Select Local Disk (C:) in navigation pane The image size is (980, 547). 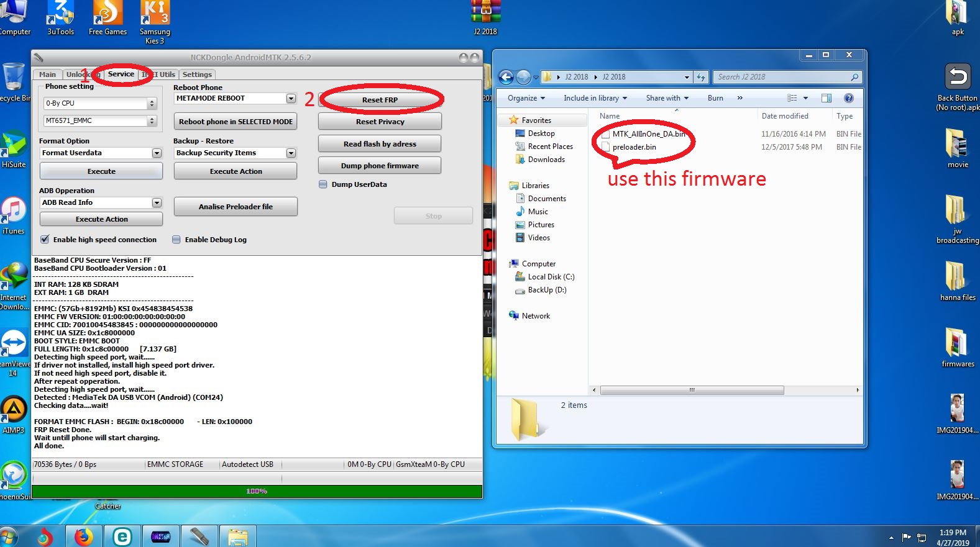pyautogui.click(x=544, y=277)
